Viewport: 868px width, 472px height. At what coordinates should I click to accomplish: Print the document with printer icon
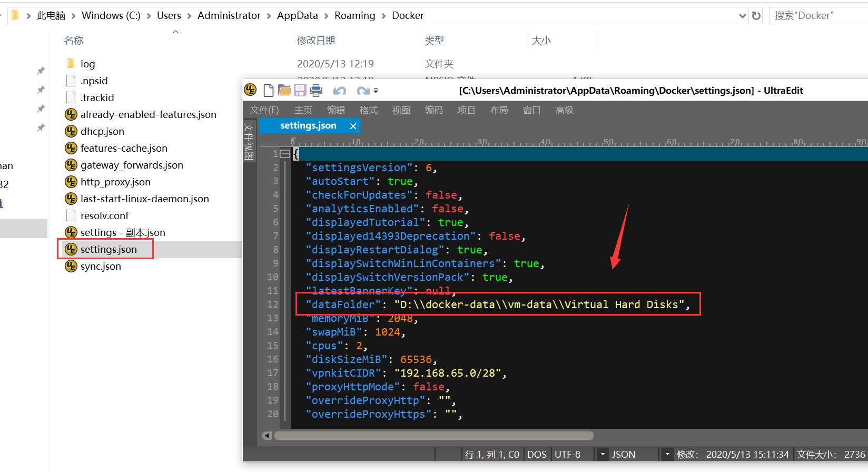(x=316, y=91)
